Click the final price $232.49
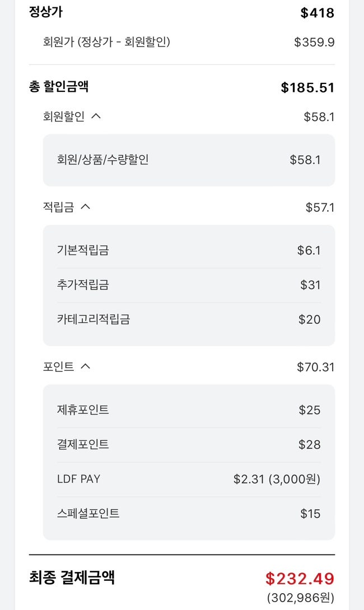This screenshot has height=610, width=364. pos(300,578)
